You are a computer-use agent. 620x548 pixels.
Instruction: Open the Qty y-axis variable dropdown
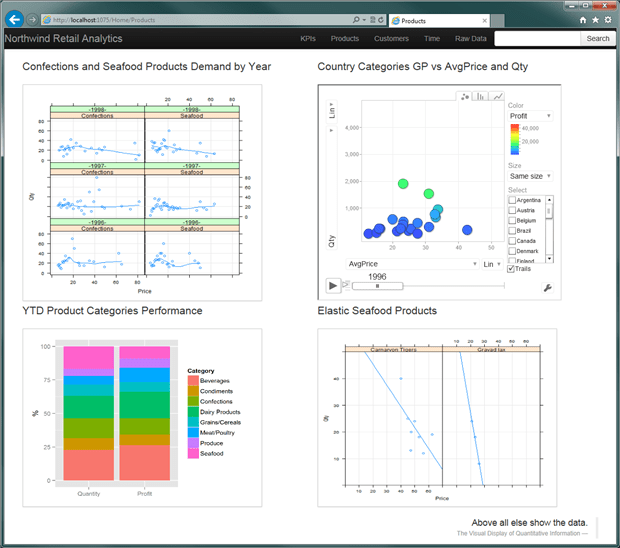click(x=331, y=188)
